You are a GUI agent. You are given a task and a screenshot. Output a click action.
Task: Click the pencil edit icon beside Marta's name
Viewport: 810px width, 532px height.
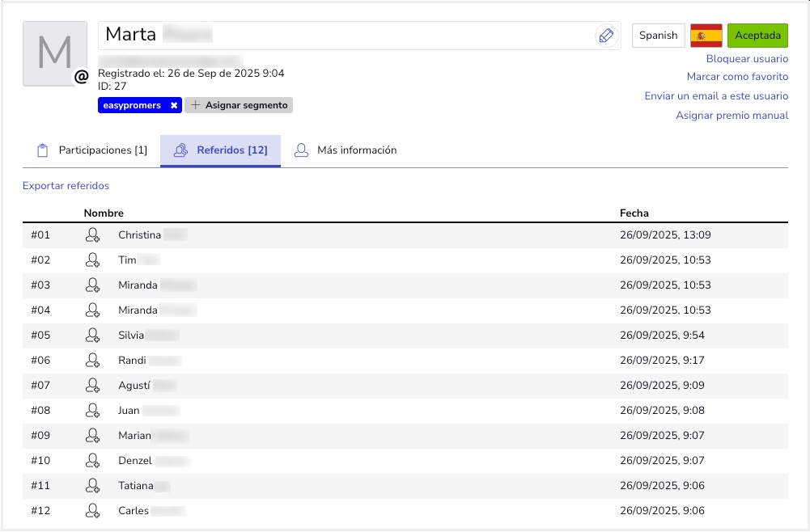605,36
